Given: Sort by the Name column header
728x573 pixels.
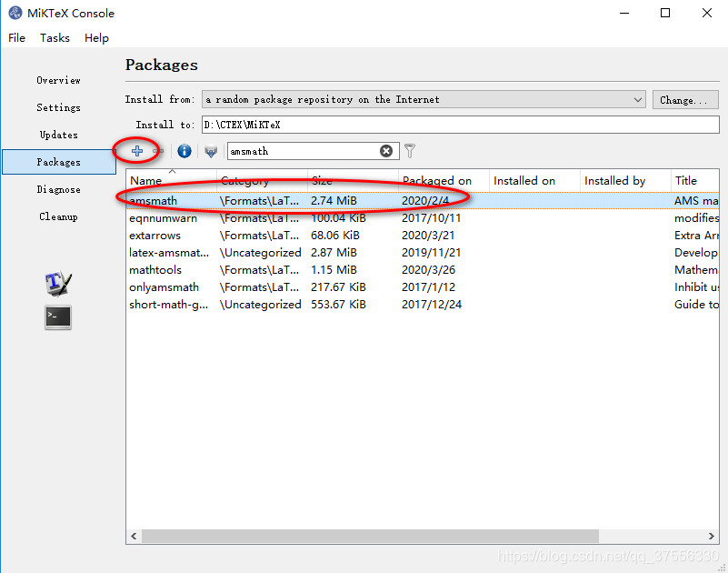Looking at the screenshot, I should click(x=172, y=180).
